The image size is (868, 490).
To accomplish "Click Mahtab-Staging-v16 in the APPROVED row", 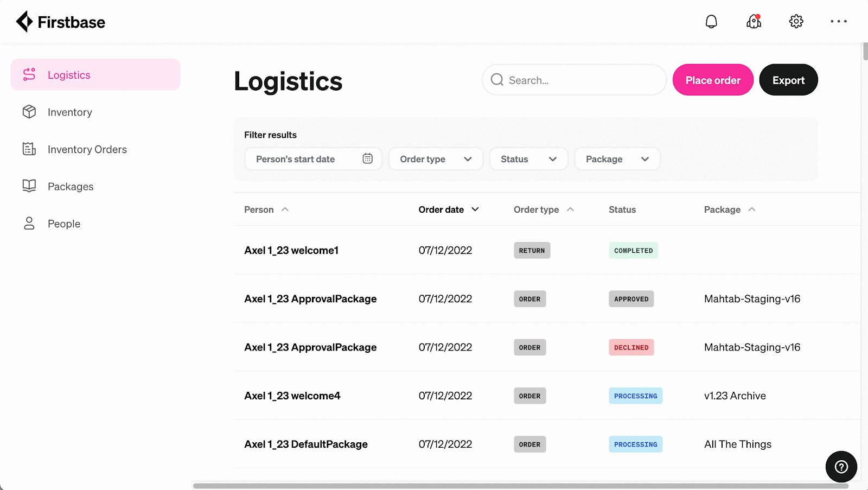I will click(x=752, y=298).
